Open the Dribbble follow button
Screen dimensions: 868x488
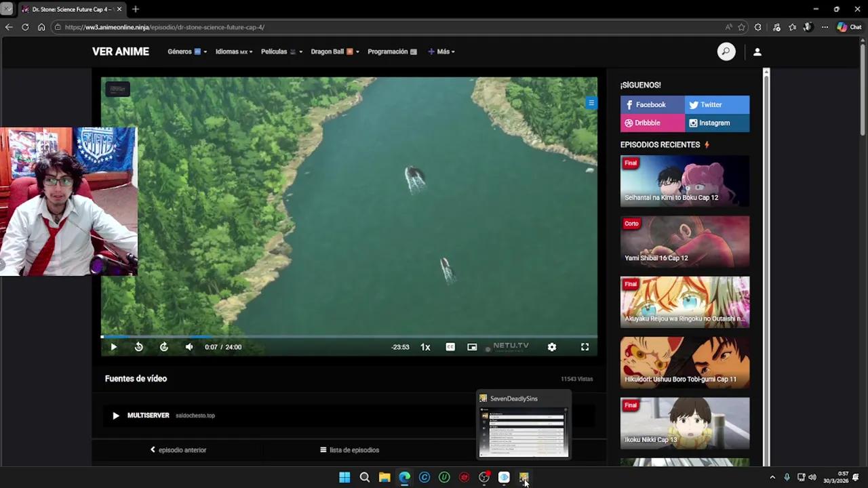coord(652,123)
